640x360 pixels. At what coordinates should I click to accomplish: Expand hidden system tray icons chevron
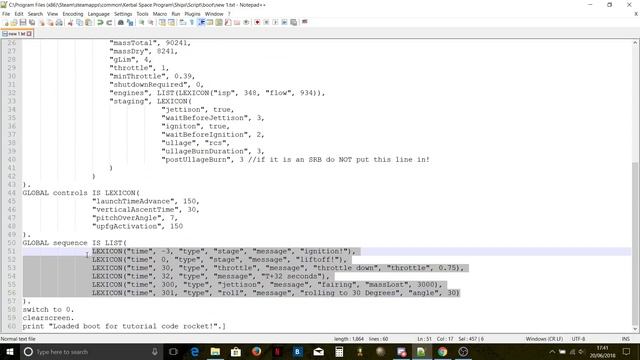coord(552,351)
